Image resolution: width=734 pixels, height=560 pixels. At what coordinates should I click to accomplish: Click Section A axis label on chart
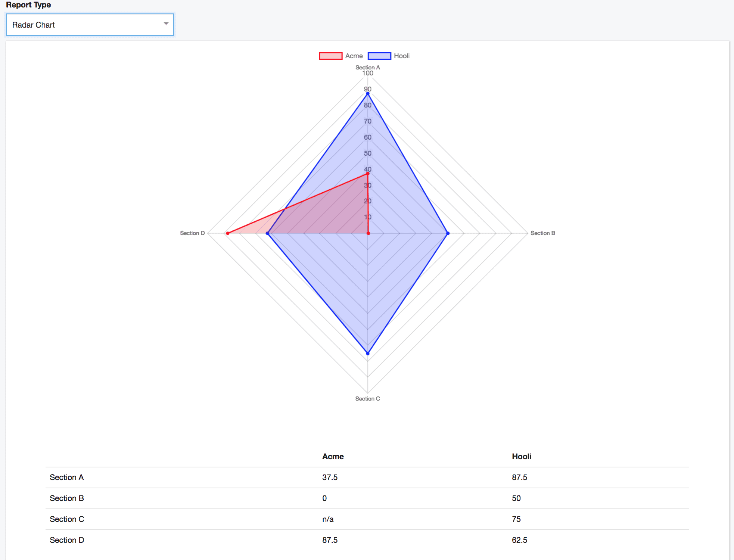(x=368, y=67)
